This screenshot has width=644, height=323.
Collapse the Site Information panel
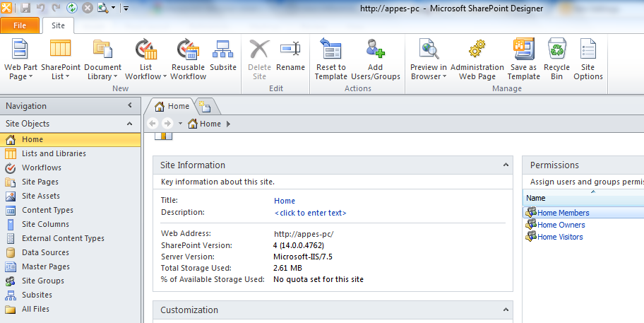pos(506,165)
